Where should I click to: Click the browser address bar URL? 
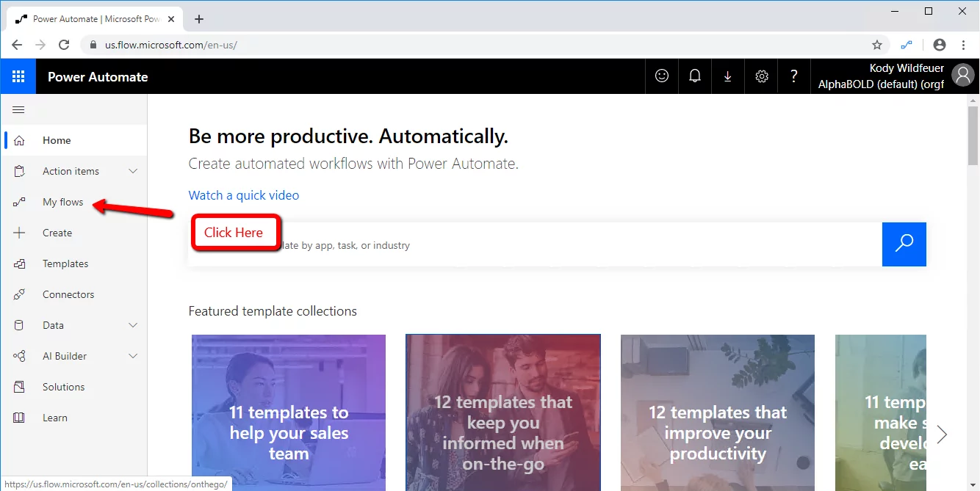pyautogui.click(x=171, y=45)
